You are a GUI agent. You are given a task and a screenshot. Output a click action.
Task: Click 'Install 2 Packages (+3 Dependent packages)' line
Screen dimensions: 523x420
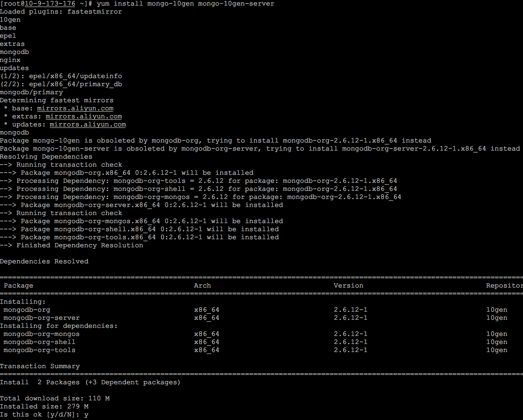tap(90, 382)
